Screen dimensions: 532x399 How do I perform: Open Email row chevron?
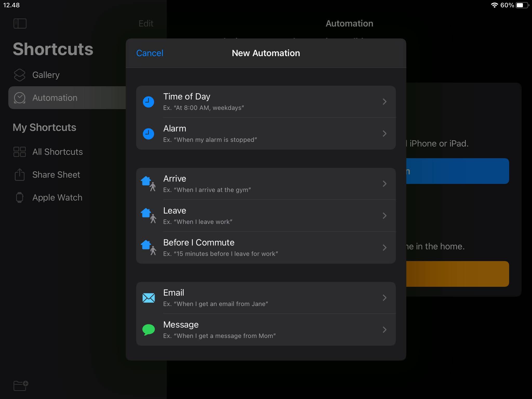pos(384,298)
